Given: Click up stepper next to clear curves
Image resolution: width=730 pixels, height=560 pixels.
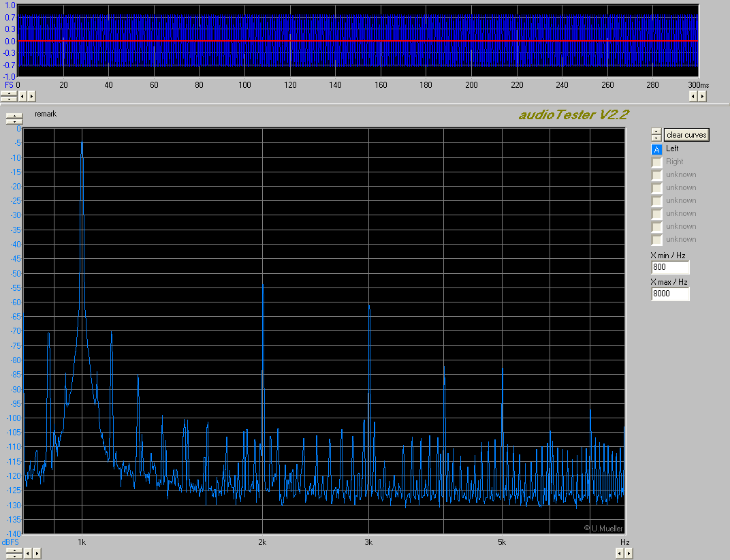Looking at the screenshot, I should point(656,132).
